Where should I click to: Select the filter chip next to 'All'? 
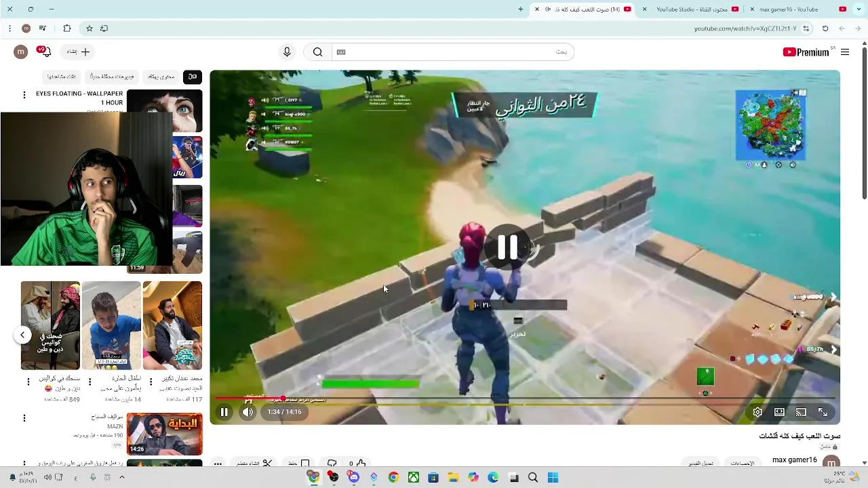[161, 77]
